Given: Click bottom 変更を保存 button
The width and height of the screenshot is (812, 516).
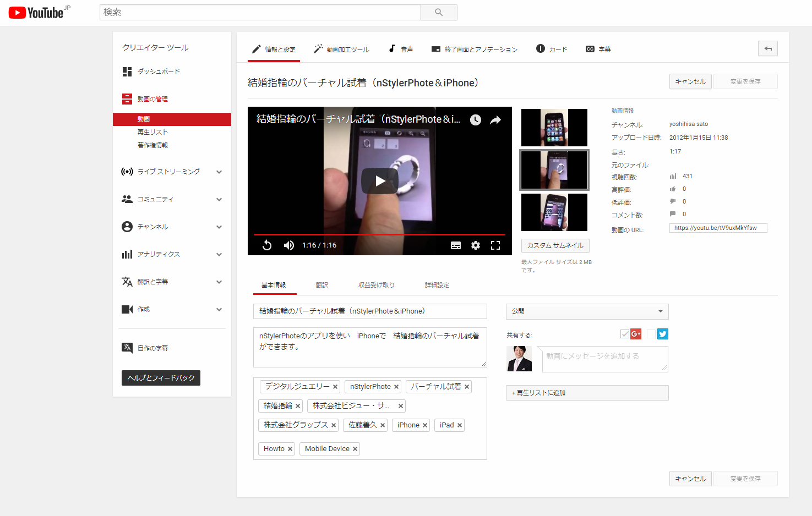Looking at the screenshot, I should click(x=745, y=479).
